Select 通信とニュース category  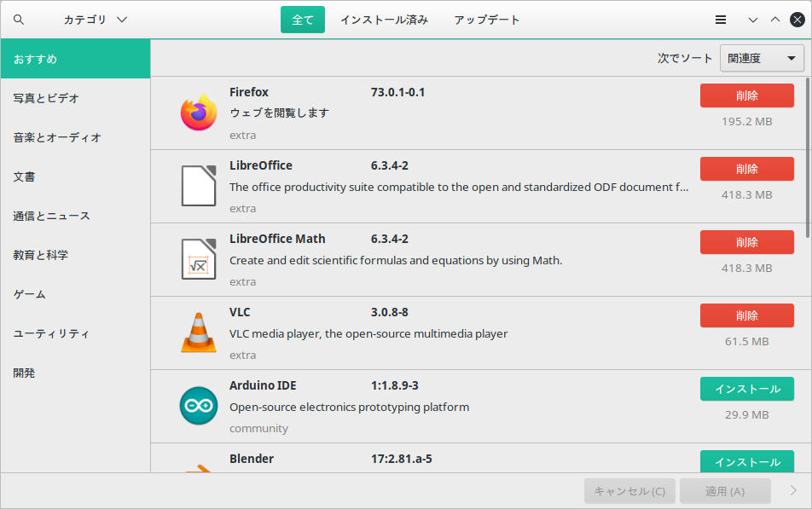point(76,216)
